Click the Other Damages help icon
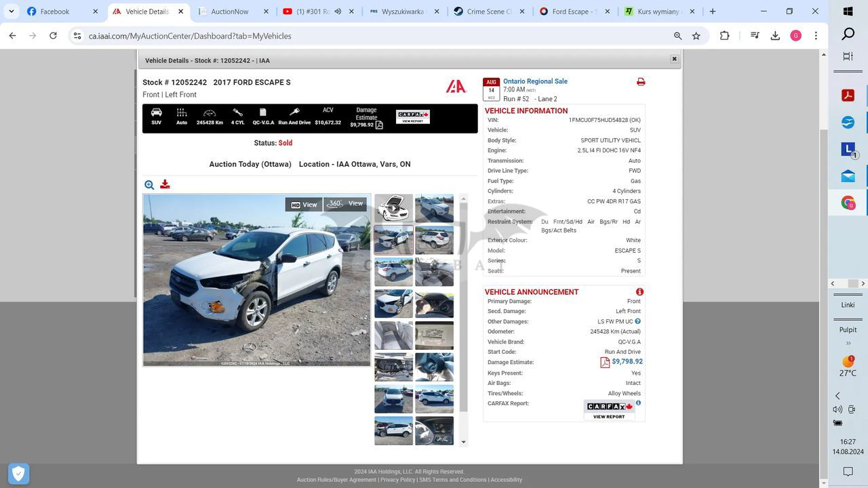 coord(637,321)
